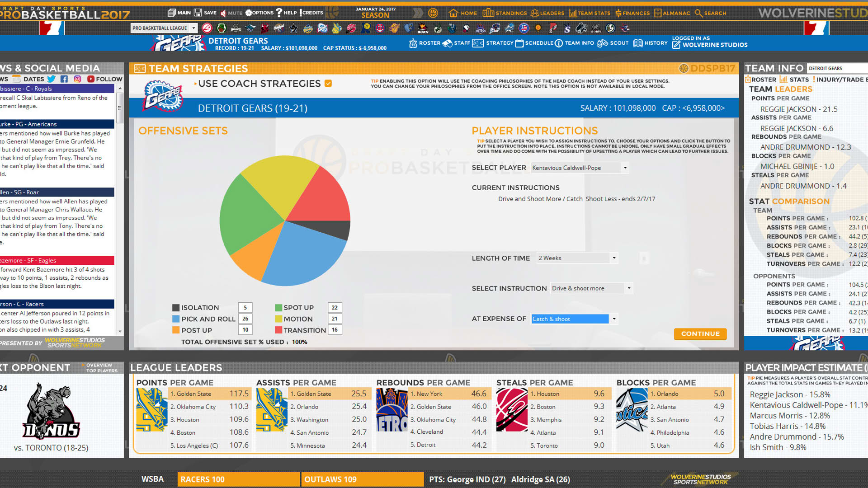Open the Schedule menu
This screenshot has width=868, height=488.
[x=534, y=43]
